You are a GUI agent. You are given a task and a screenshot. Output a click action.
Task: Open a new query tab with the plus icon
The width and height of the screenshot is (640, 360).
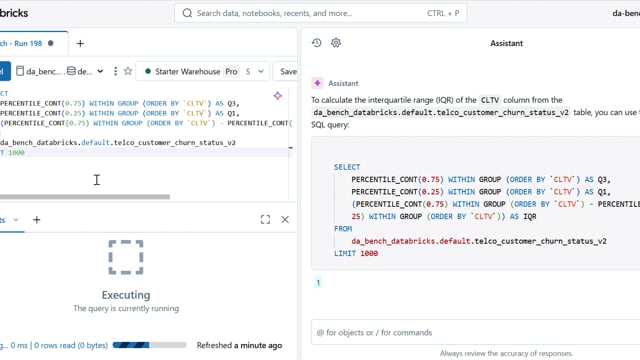point(80,43)
